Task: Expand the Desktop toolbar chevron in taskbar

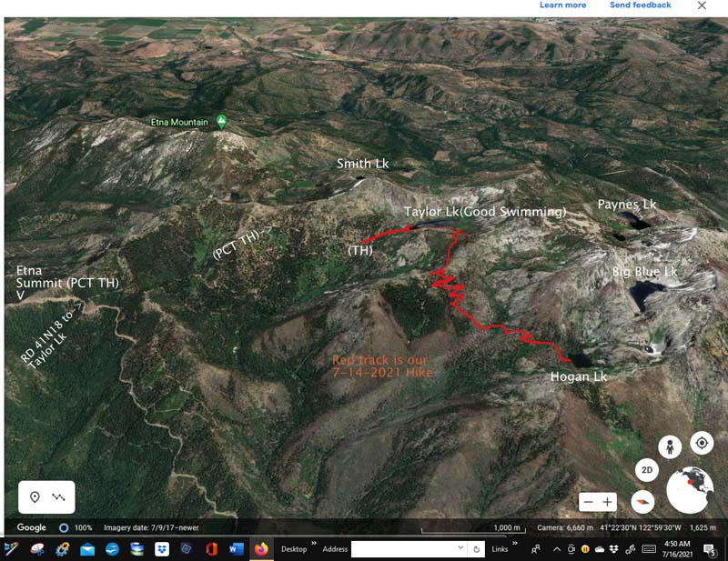Action: [x=314, y=546]
